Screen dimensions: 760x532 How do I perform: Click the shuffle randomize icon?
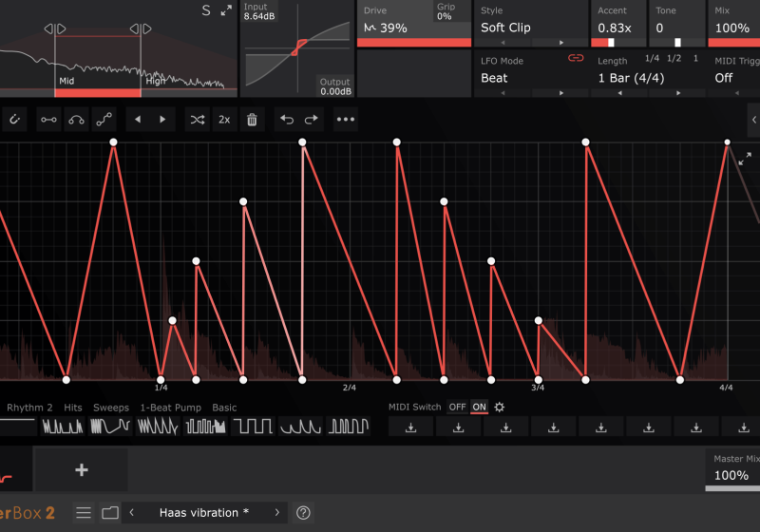[197, 120]
